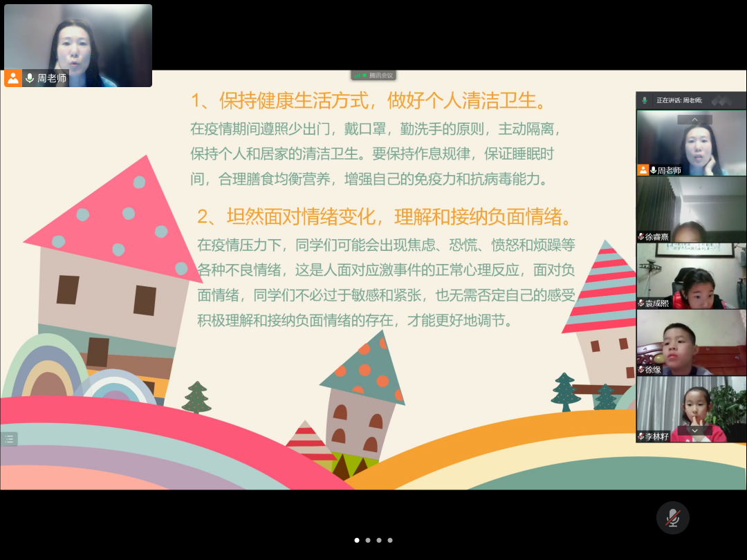Click the 袁成熙 name label

pos(657,304)
